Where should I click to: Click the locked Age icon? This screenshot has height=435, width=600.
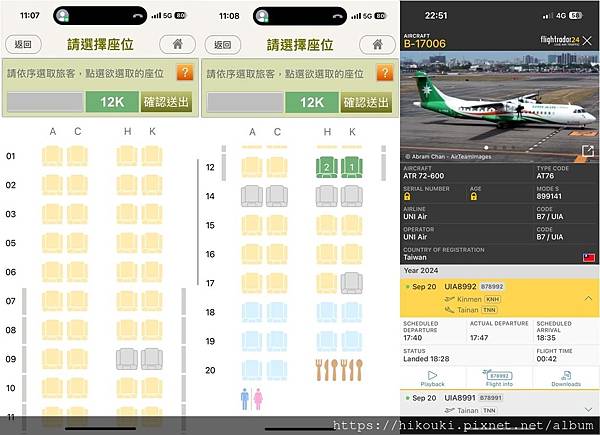click(x=474, y=196)
